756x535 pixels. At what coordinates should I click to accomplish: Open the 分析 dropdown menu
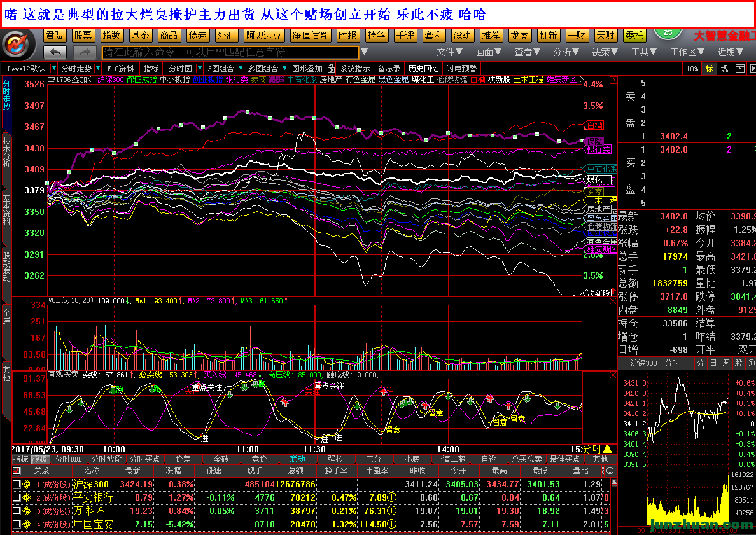pyautogui.click(x=566, y=52)
